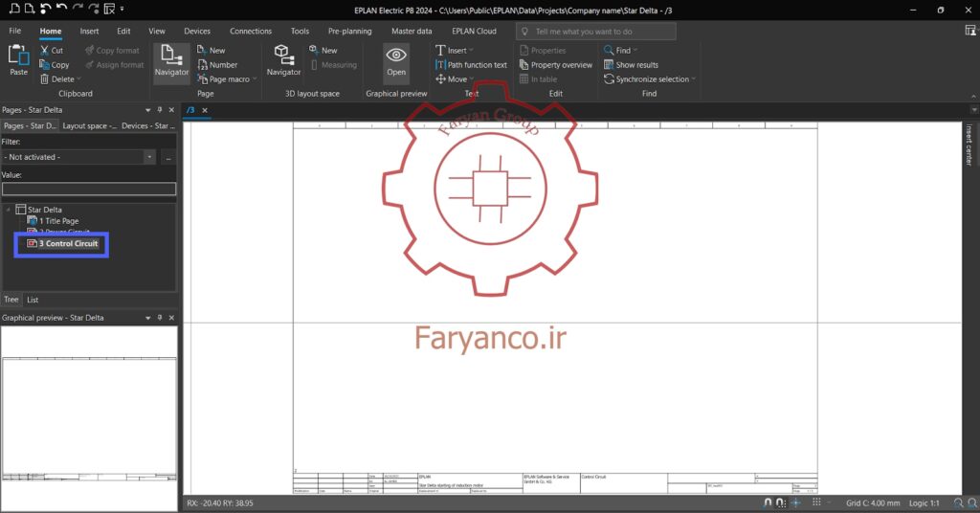Click the Value input field

(x=89, y=189)
